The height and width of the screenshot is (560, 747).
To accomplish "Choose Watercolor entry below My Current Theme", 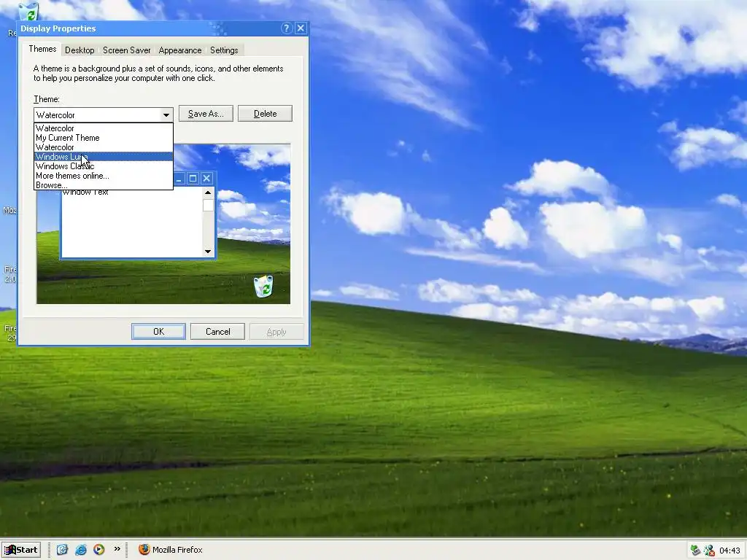I will point(103,147).
